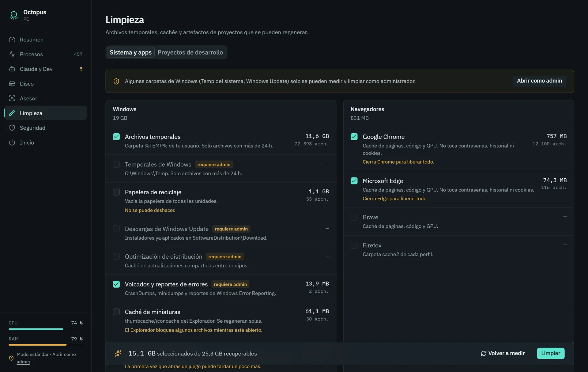The image size is (588, 372).
Task: Go to Claude y Dev section
Action: pos(46,69)
